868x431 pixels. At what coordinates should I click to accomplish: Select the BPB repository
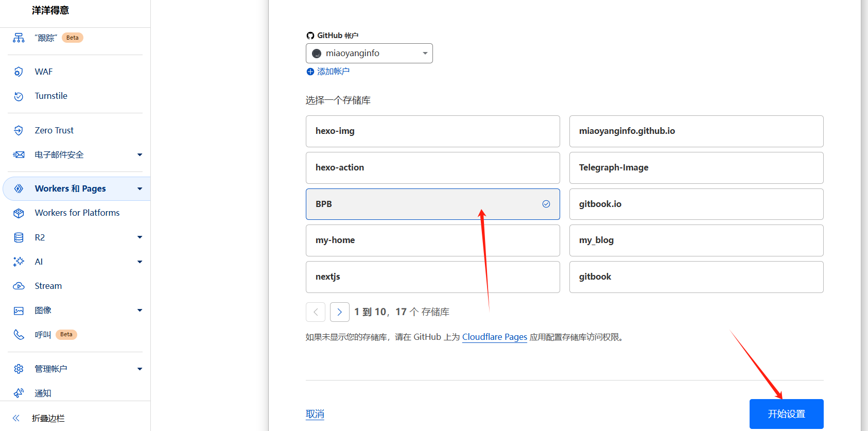click(432, 204)
